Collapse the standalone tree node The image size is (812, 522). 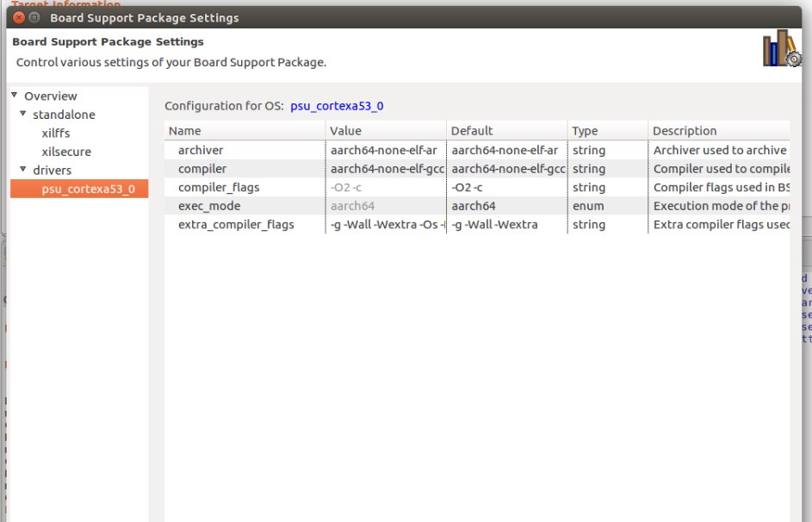click(x=23, y=115)
